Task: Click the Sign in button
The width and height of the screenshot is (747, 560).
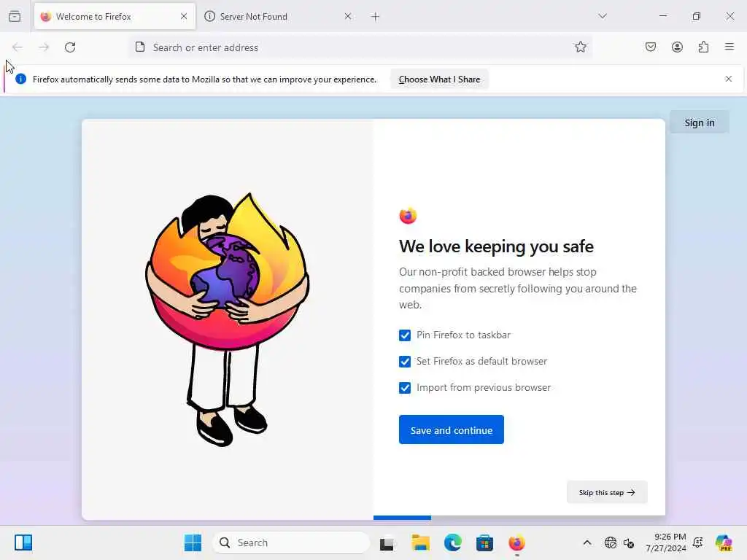Action: (700, 122)
